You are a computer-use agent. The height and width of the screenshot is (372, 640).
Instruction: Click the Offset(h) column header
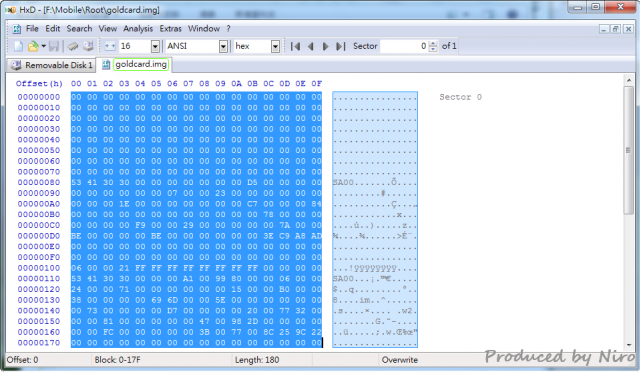pos(39,84)
